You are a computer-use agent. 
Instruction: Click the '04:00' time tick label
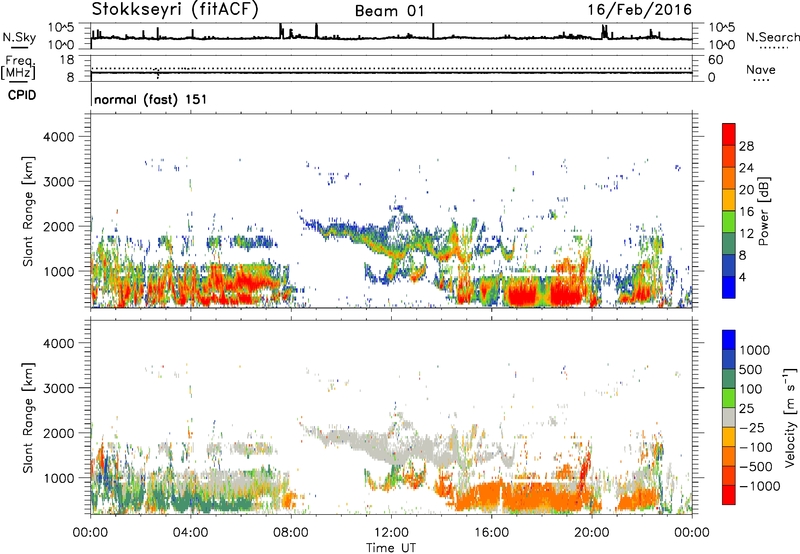pyautogui.click(x=191, y=533)
